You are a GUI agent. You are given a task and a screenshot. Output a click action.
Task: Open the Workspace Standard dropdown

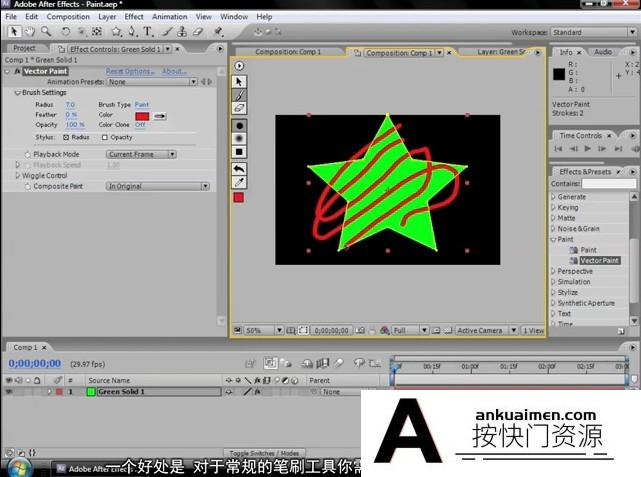pos(594,32)
